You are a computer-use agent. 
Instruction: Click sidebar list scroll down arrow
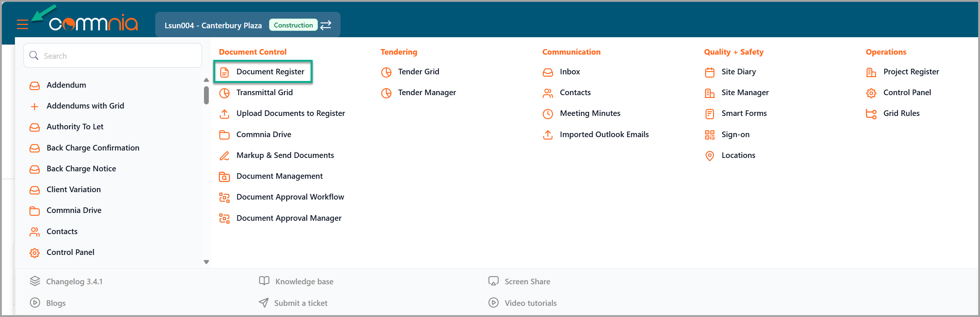206,262
